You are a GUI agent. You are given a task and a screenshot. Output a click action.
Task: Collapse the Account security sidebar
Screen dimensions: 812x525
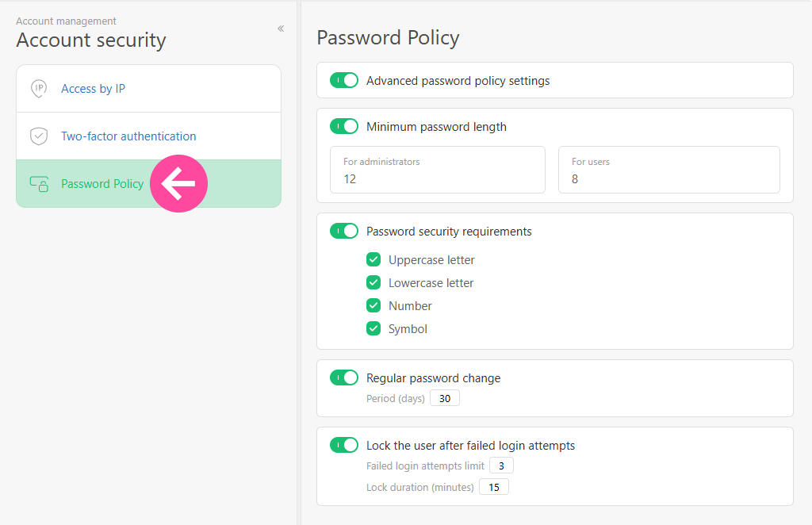click(x=281, y=29)
